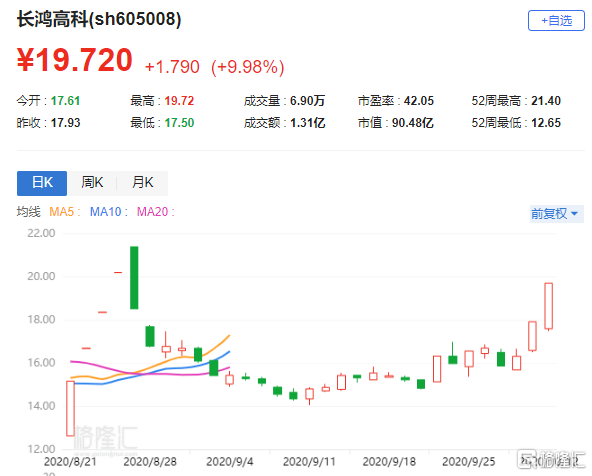Click the price change +1.790
592x476 pixels.
172,67
